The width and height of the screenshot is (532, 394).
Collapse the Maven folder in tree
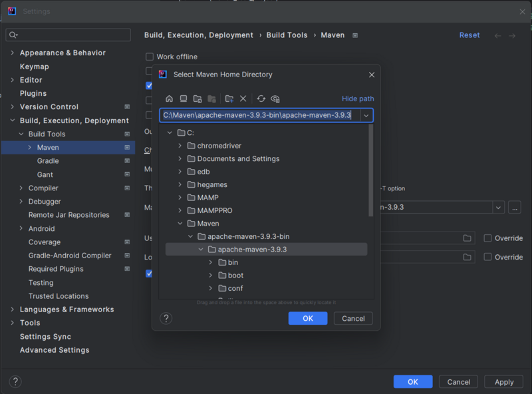coord(180,224)
